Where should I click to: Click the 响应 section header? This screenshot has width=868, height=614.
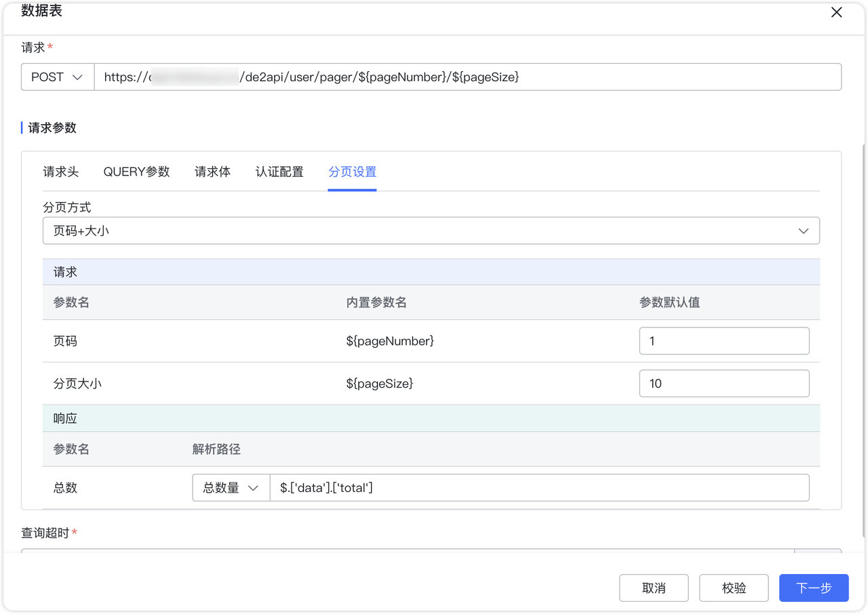click(x=431, y=419)
